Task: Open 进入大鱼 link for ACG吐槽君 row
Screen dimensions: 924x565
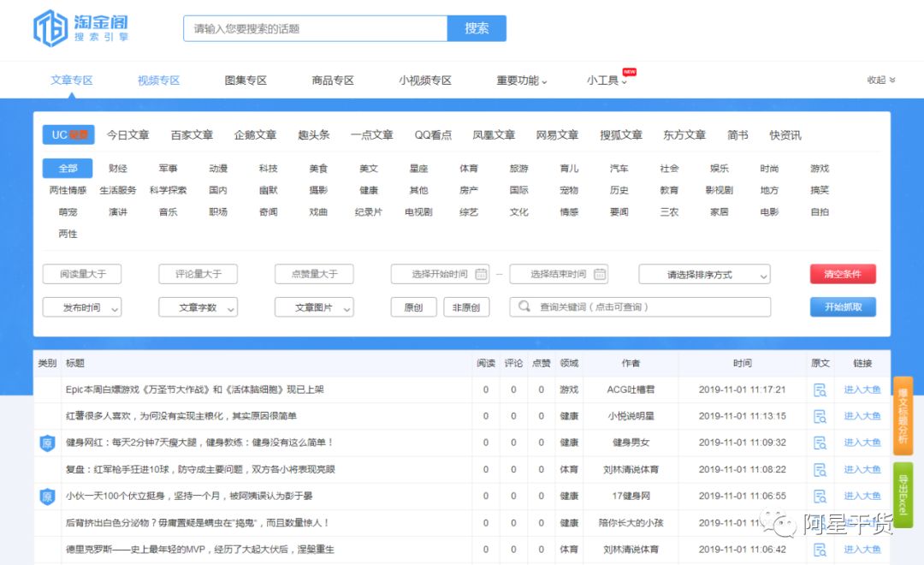Action: click(x=862, y=390)
